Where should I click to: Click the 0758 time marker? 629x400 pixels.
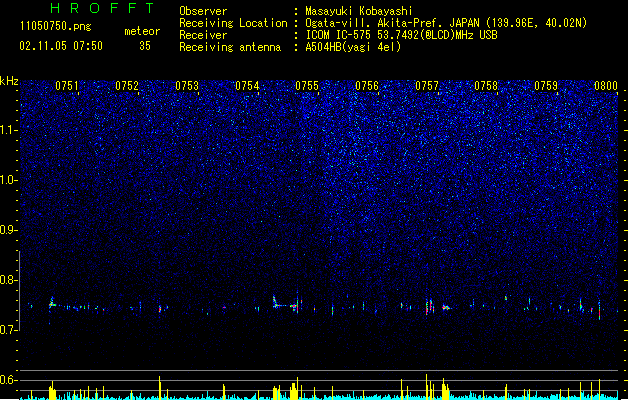[486, 86]
